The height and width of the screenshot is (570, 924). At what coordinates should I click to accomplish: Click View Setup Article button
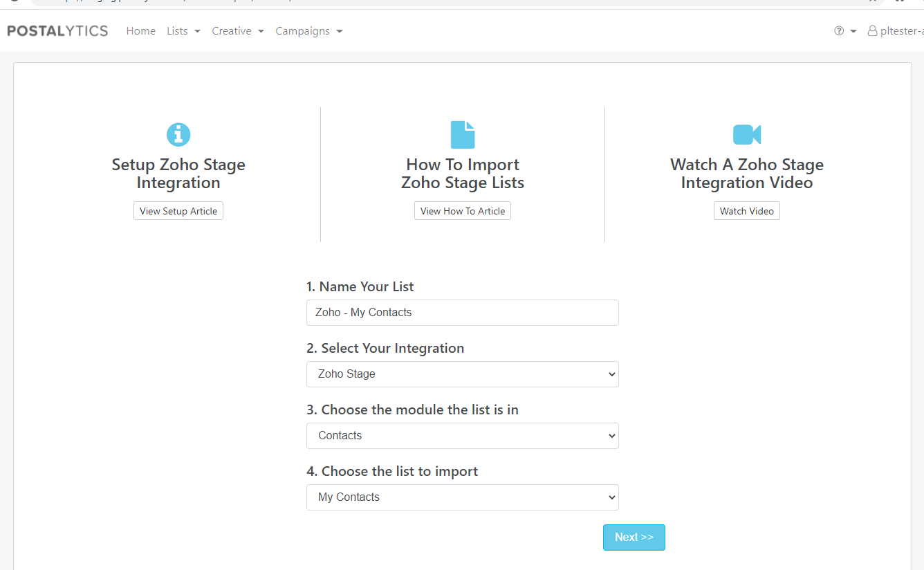178,211
